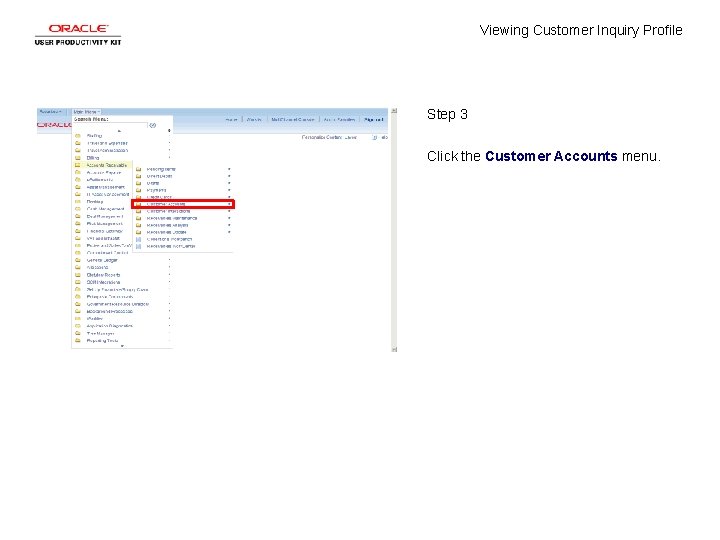Select Accounts Receivable in Main Menu
Image resolution: width=720 pixels, height=540 pixels.
[x=107, y=165]
